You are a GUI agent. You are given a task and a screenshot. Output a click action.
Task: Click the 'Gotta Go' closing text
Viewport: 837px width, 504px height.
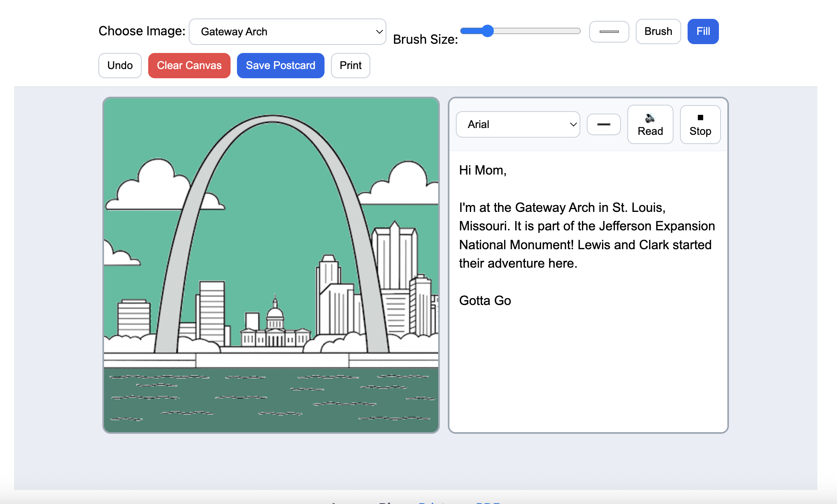point(485,301)
